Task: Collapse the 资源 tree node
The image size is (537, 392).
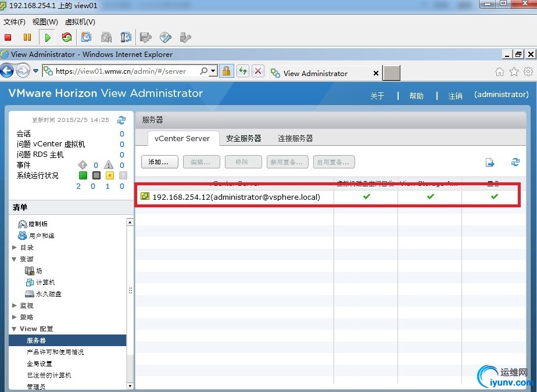Action: click(15, 259)
